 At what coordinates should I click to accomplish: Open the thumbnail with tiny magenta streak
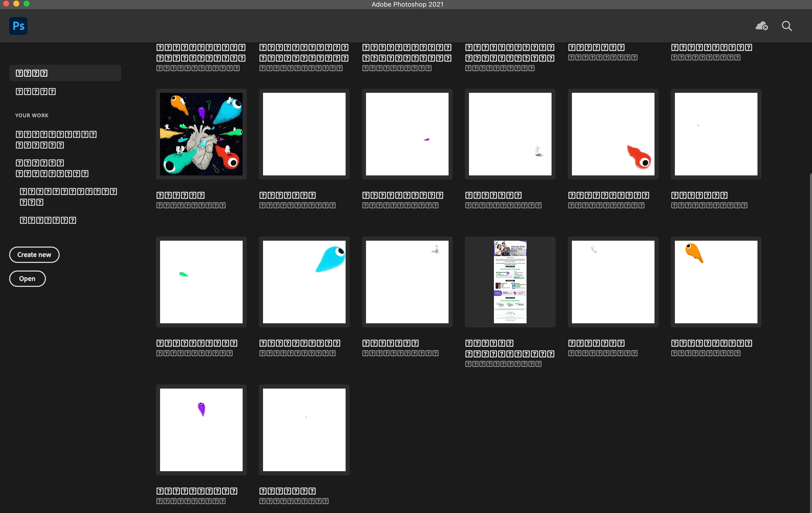407,134
